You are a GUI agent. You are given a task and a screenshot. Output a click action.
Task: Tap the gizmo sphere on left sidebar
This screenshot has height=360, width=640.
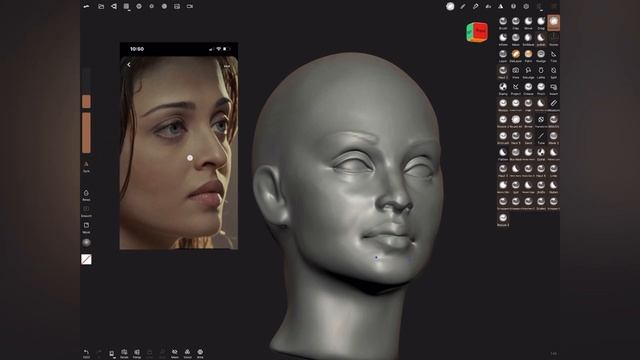tap(86, 242)
